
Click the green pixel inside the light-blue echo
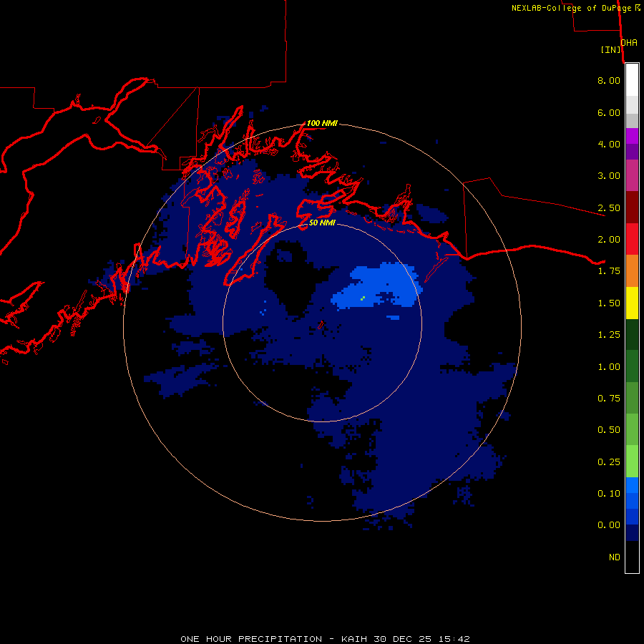(x=363, y=298)
